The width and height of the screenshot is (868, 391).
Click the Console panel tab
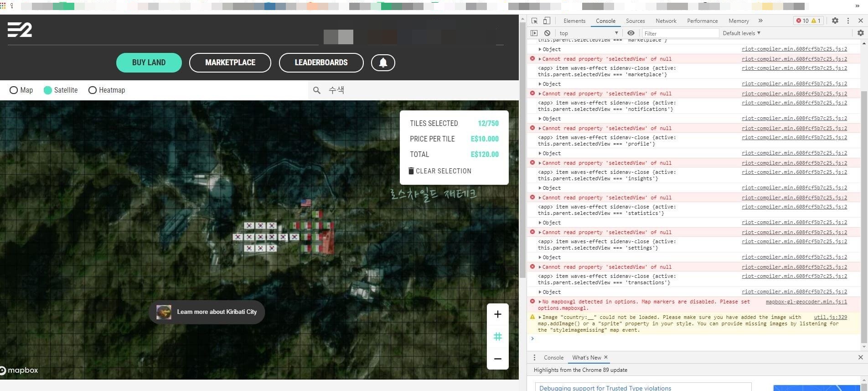[605, 21]
